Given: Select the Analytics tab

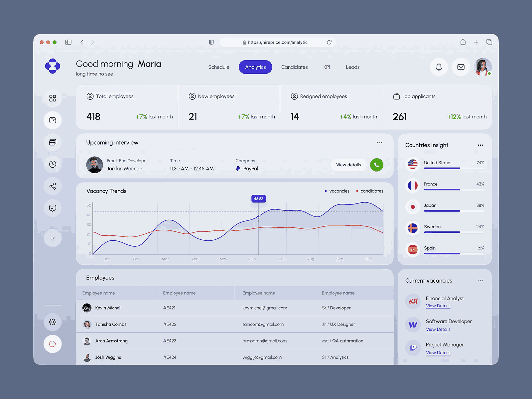Looking at the screenshot, I should click(x=255, y=67).
